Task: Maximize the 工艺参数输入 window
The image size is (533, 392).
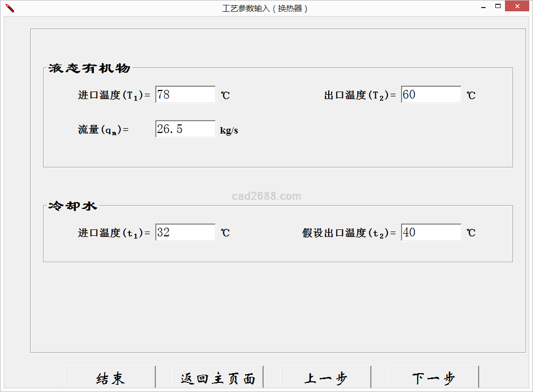Action: coord(498,7)
